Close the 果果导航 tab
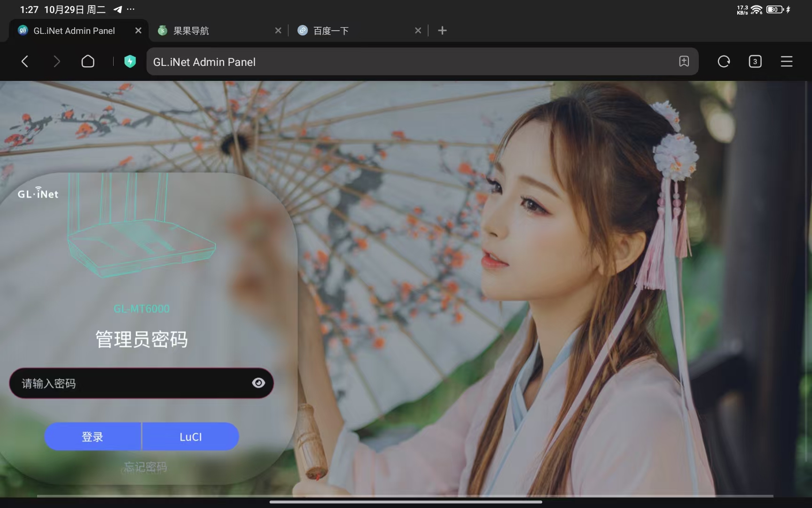Image resolution: width=812 pixels, height=508 pixels. click(278, 31)
